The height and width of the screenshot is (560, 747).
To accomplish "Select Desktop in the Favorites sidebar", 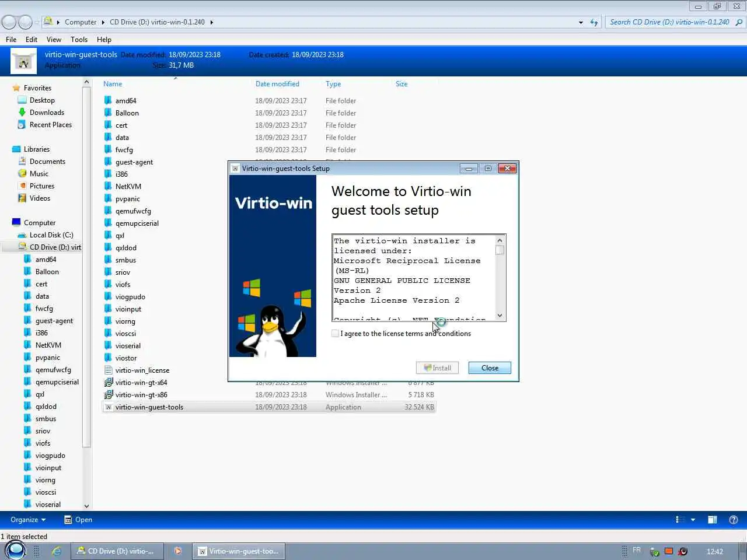I will point(42,100).
